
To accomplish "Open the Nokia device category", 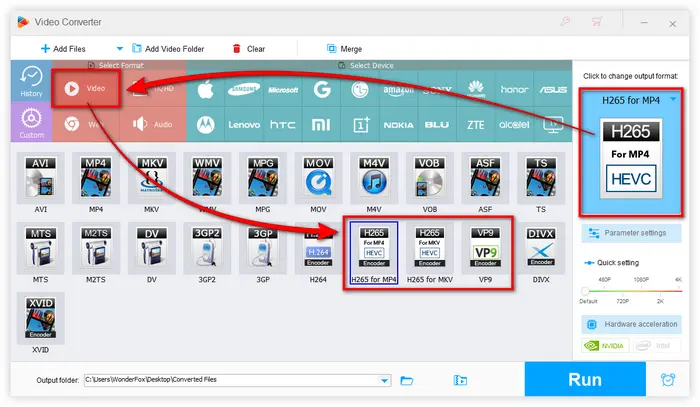I will (x=398, y=125).
